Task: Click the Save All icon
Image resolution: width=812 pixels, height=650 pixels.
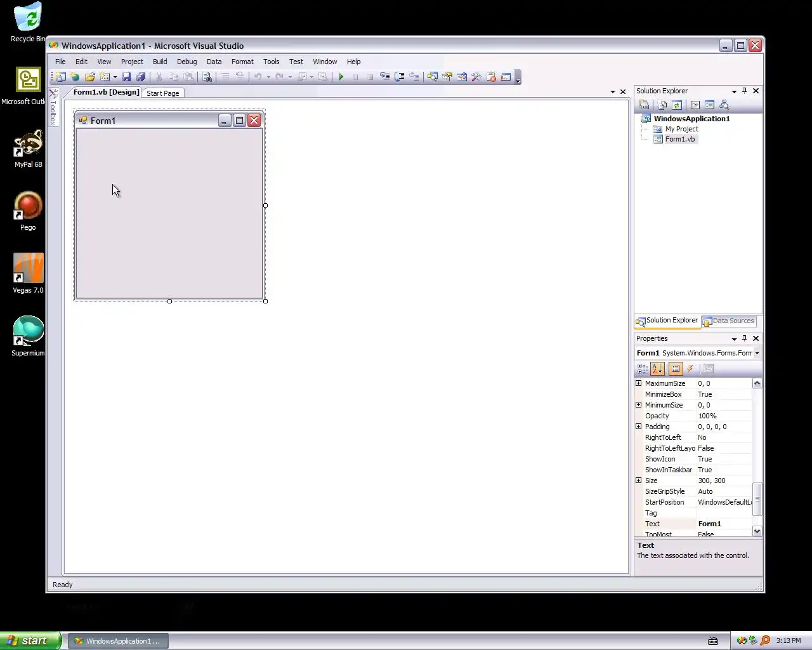Action: click(x=141, y=77)
